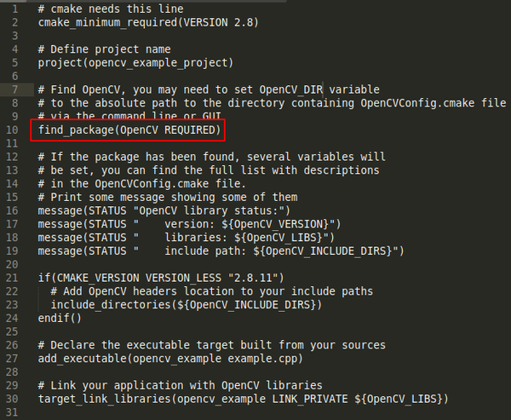The image size is (511, 420).
Task: Click the target_link_libraries line
Action: click(x=243, y=400)
